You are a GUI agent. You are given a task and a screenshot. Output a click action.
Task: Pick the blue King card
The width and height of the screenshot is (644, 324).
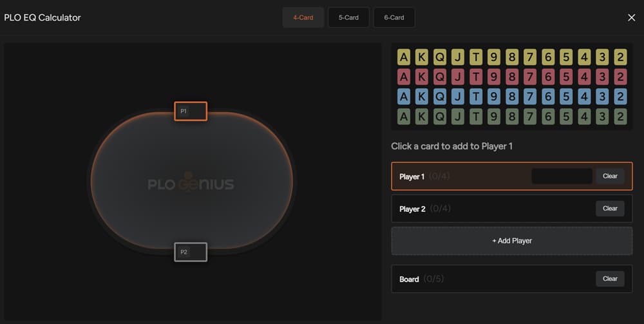coord(422,97)
